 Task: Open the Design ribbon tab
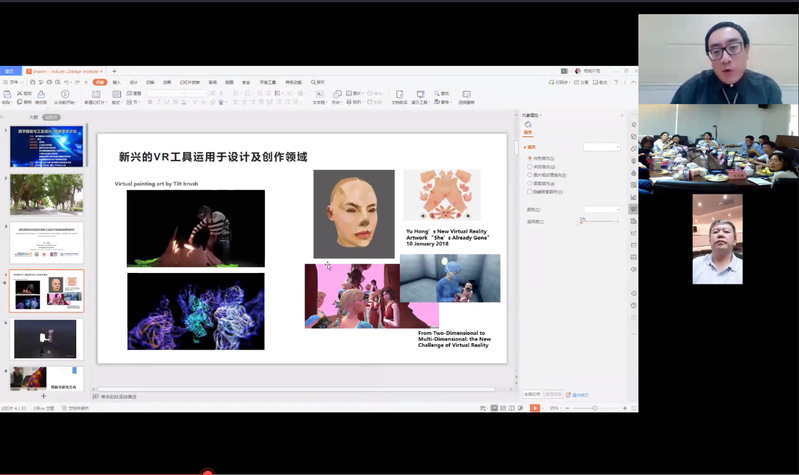(x=134, y=82)
